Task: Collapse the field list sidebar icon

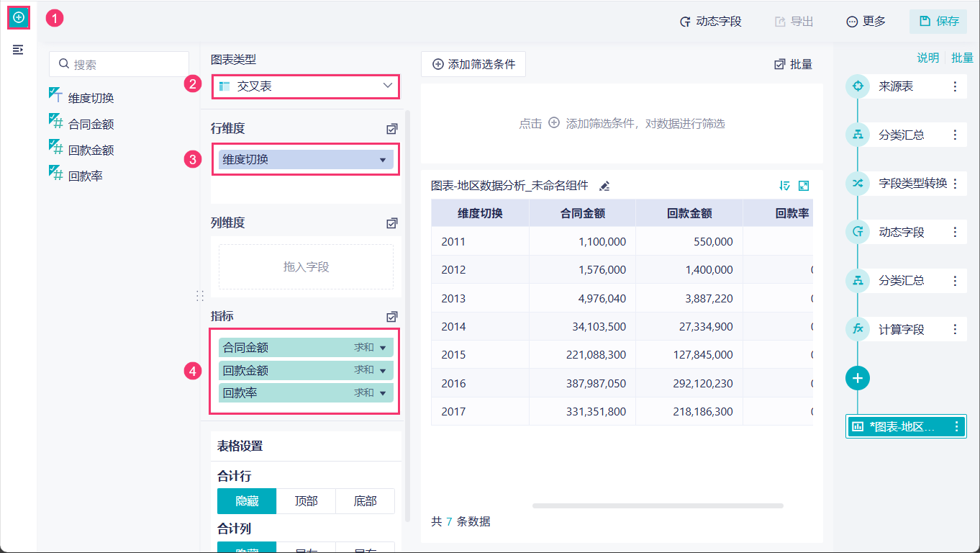Action: click(x=18, y=50)
